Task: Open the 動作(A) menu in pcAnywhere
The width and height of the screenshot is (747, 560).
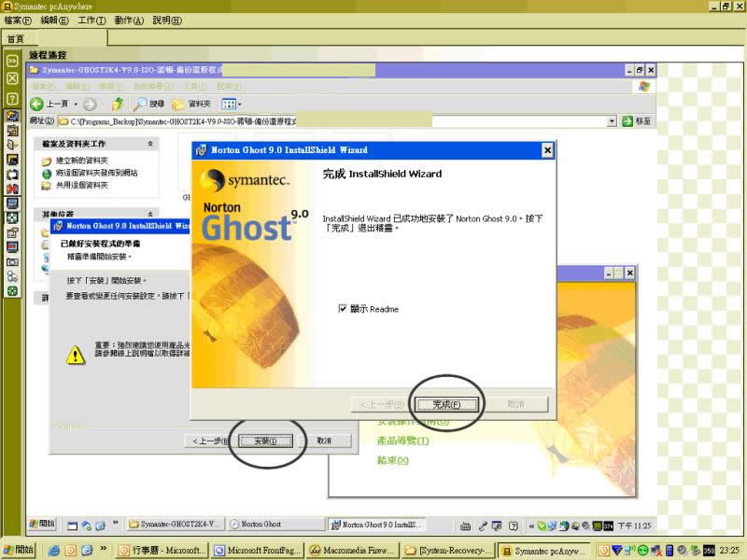Action: point(129,21)
